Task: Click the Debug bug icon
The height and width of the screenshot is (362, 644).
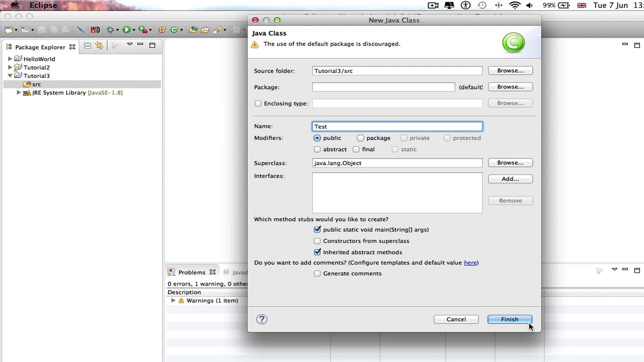Action: pyautogui.click(x=110, y=30)
